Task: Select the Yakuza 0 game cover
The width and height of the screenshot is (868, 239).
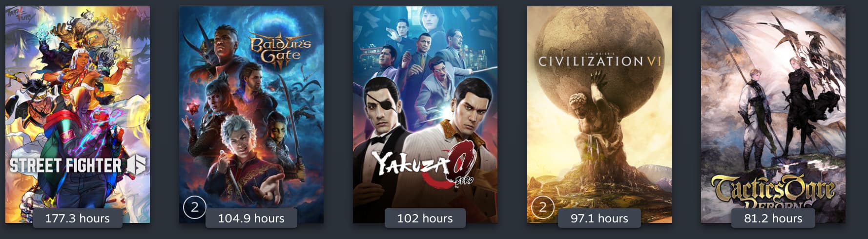Action: pos(425,114)
